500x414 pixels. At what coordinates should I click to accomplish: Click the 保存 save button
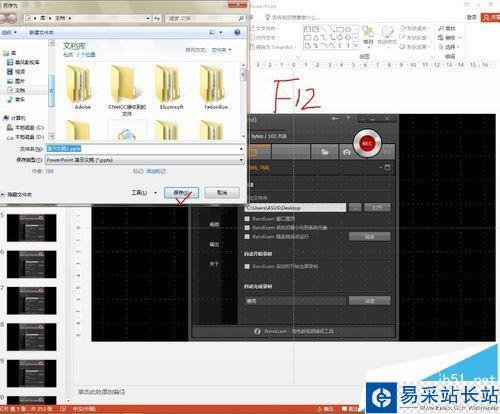click(181, 193)
